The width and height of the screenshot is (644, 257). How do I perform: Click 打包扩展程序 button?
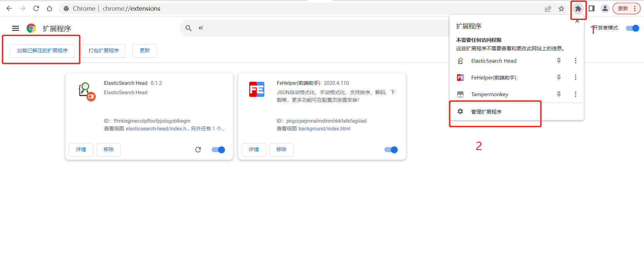coord(104,51)
